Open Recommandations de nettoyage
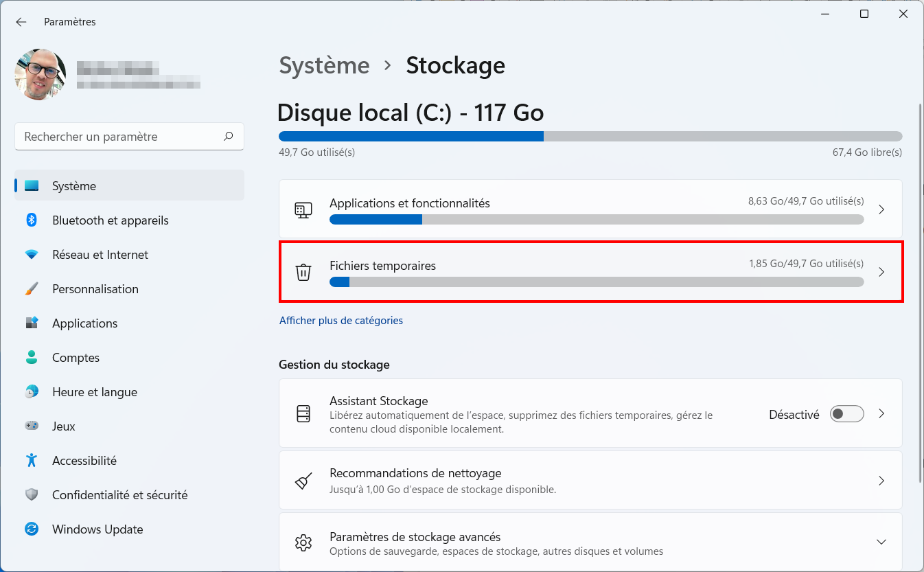Screen dimensions: 924x572 pyautogui.click(x=590, y=480)
